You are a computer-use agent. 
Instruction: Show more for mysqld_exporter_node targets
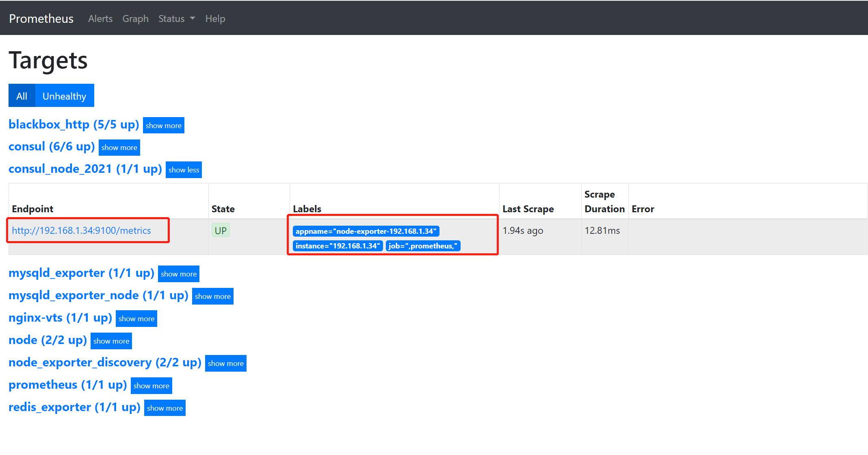213,296
